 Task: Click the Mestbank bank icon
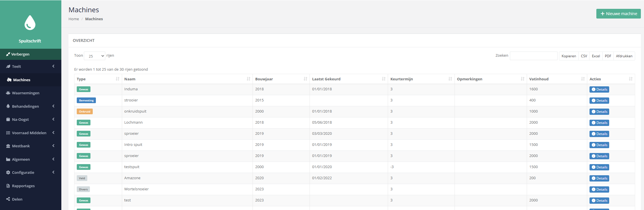pos(8,146)
